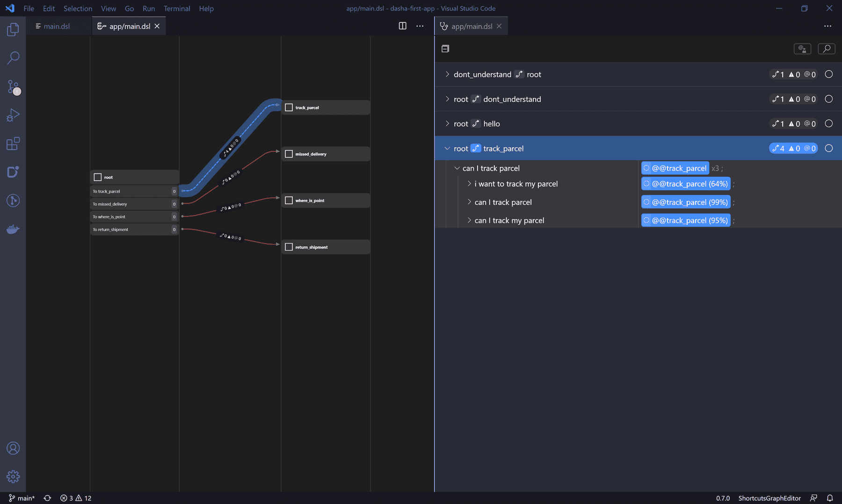Switch to the main.dsl tab
The height and width of the screenshot is (504, 842).
tap(56, 26)
